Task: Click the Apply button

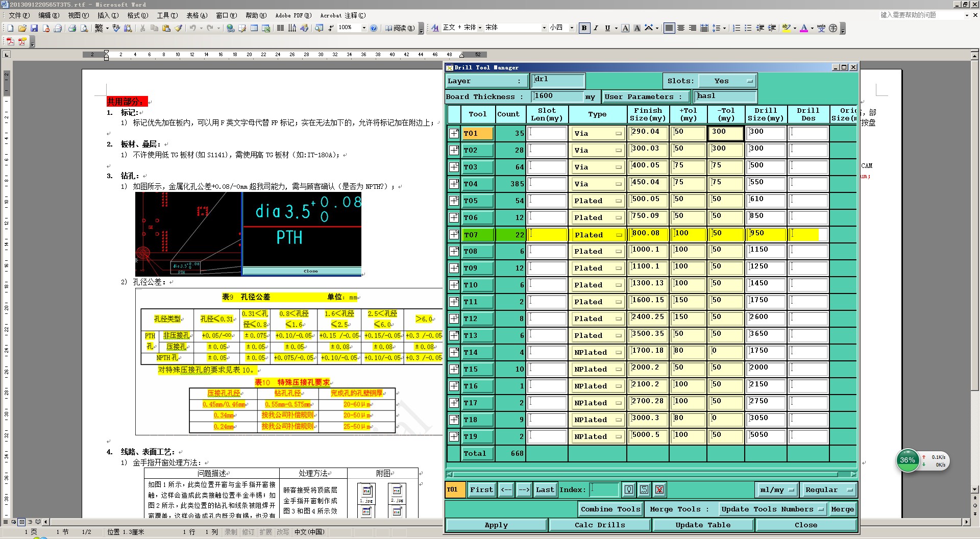Action: [x=496, y=525]
